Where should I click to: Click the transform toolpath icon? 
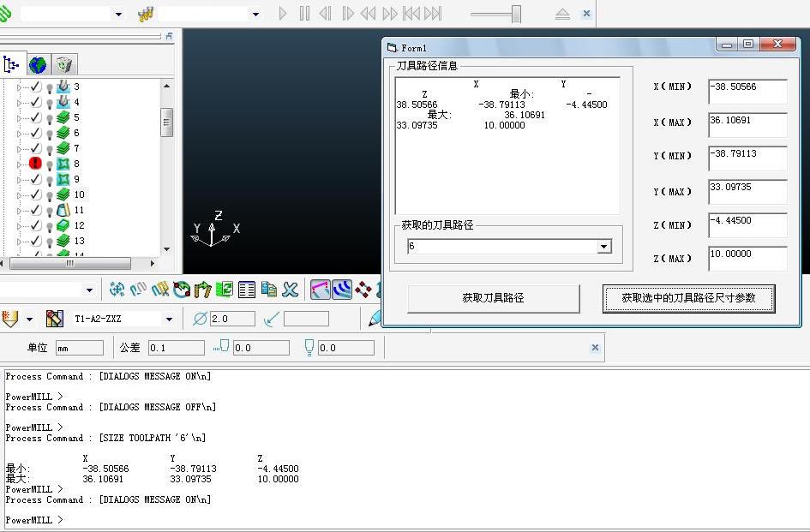point(117,290)
